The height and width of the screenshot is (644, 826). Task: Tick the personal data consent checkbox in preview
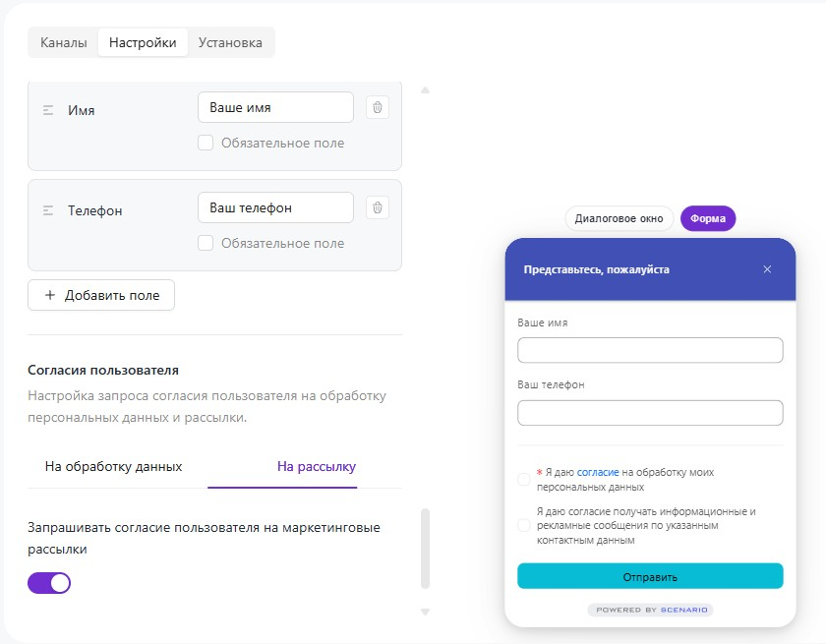523,479
